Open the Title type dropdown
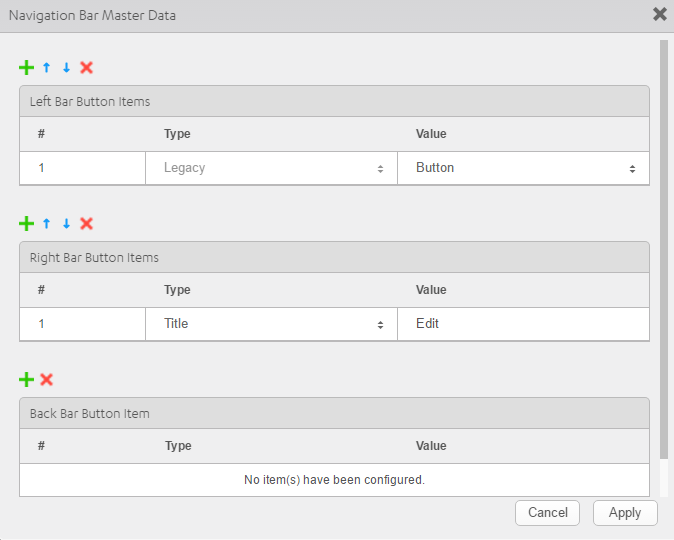Screen dimensions: 674x540 coord(271,324)
